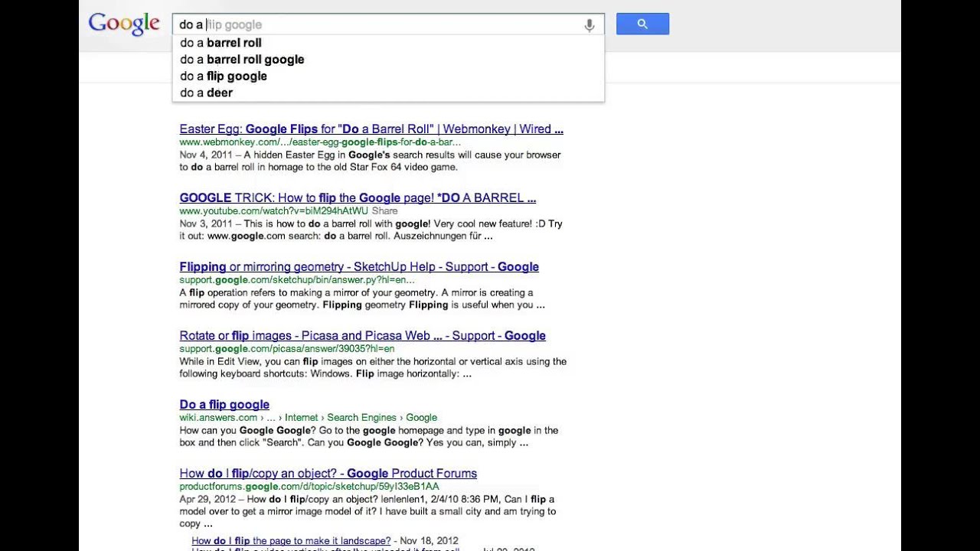The height and width of the screenshot is (551, 980).
Task: Open 'Flipping or mirroring geometry' SketchUp Help result
Action: [x=359, y=267]
